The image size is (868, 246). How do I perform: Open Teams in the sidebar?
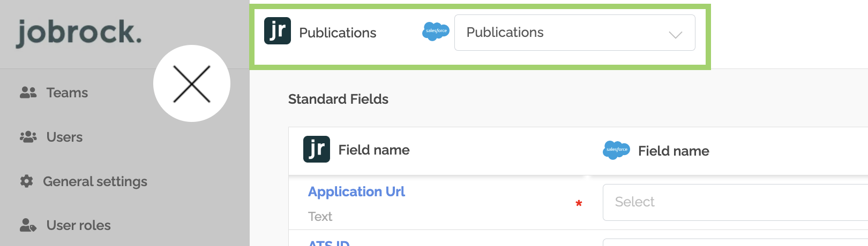point(67,93)
